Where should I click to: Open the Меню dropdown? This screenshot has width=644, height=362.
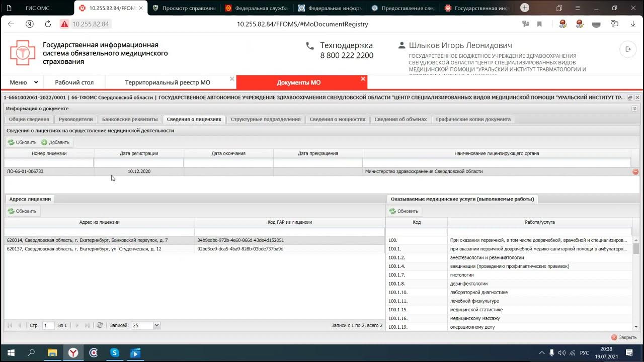pyautogui.click(x=24, y=82)
